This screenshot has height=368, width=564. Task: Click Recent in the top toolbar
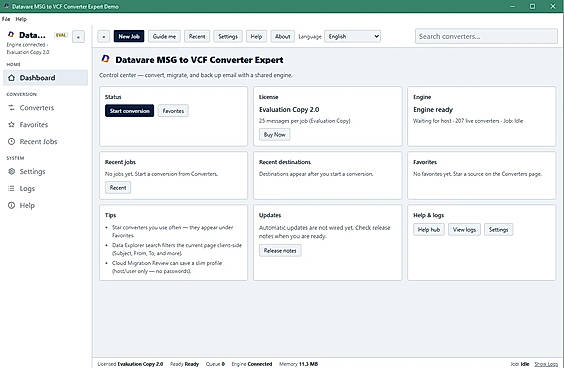point(197,36)
